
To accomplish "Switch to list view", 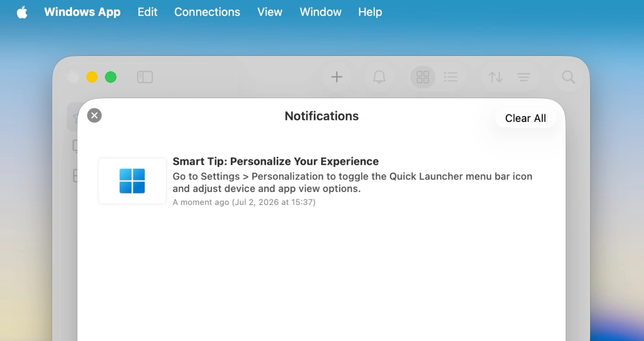I will point(451,77).
